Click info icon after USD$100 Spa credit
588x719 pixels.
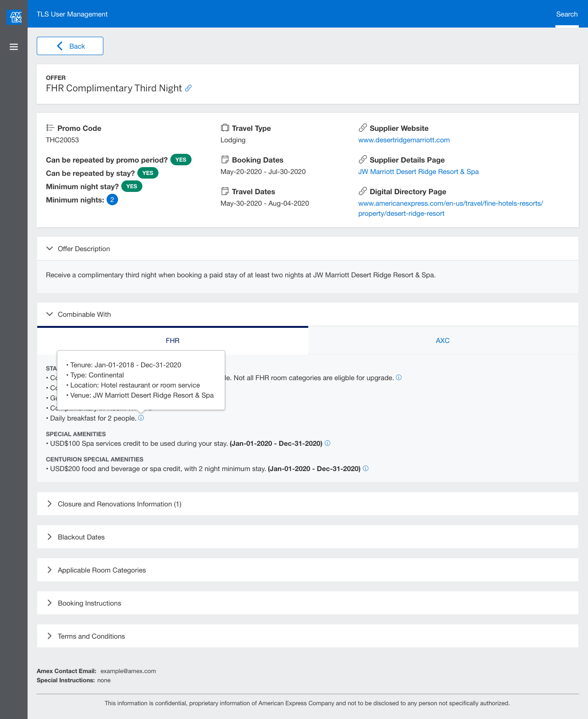click(328, 443)
